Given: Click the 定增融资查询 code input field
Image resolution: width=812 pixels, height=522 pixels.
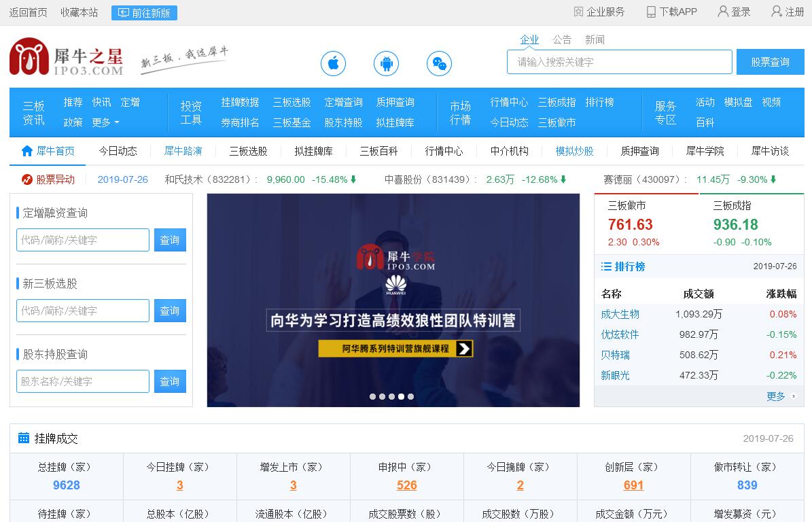Looking at the screenshot, I should 83,240.
